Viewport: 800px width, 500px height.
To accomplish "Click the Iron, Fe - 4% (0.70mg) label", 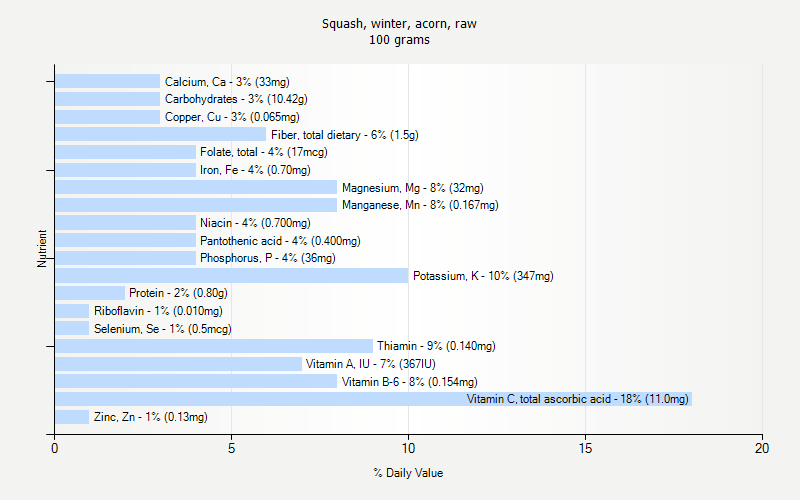I will click(x=255, y=170).
